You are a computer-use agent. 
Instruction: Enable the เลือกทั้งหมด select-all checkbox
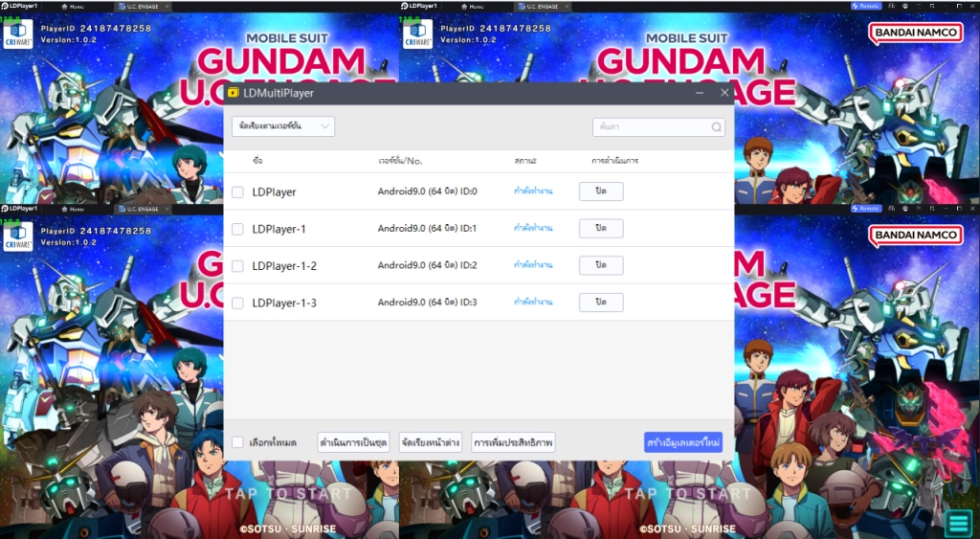point(237,442)
